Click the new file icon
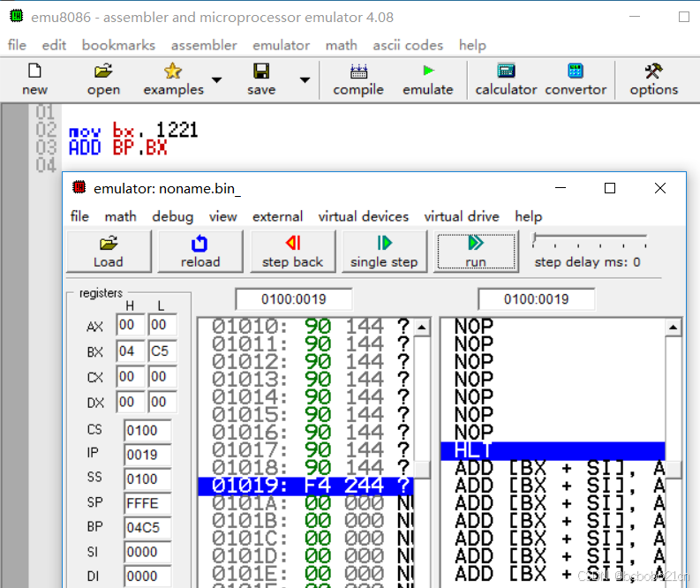Viewport: 700px width, 588px height. coord(34,71)
